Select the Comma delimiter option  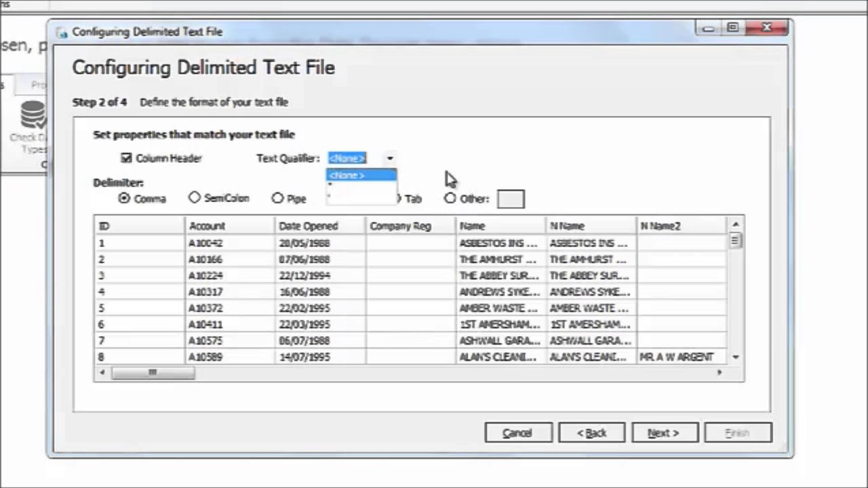[x=123, y=198]
